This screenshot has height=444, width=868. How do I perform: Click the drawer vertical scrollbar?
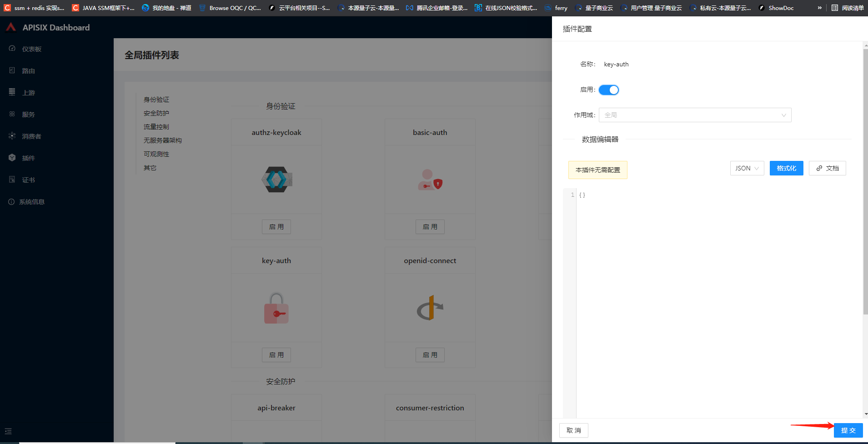tap(865, 181)
